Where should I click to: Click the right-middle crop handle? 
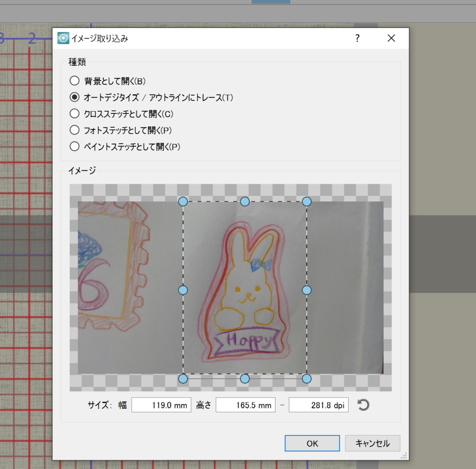click(306, 290)
